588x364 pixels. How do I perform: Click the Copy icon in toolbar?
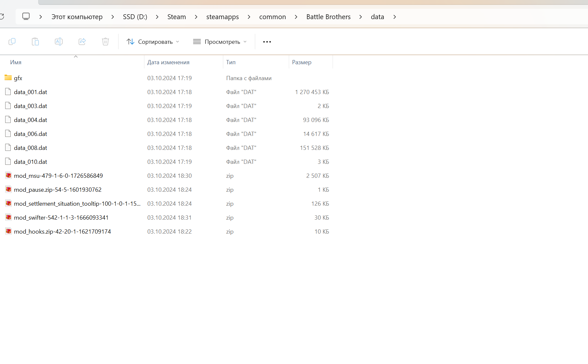(x=12, y=42)
